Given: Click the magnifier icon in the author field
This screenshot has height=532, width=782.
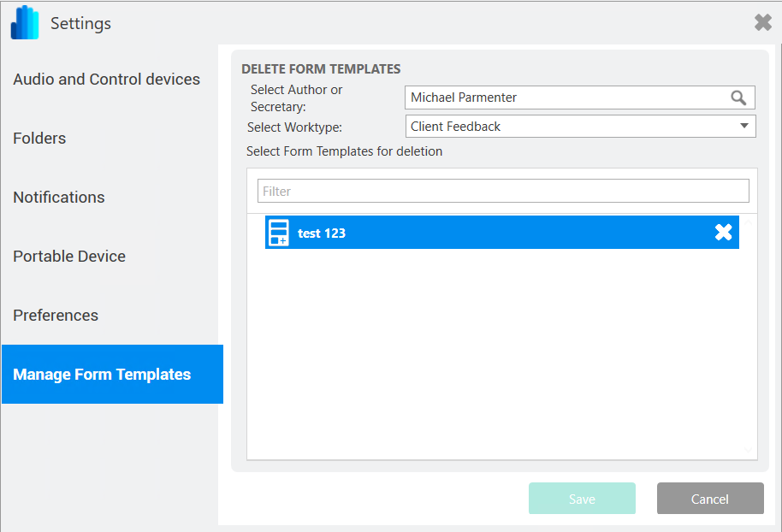Looking at the screenshot, I should [738, 98].
